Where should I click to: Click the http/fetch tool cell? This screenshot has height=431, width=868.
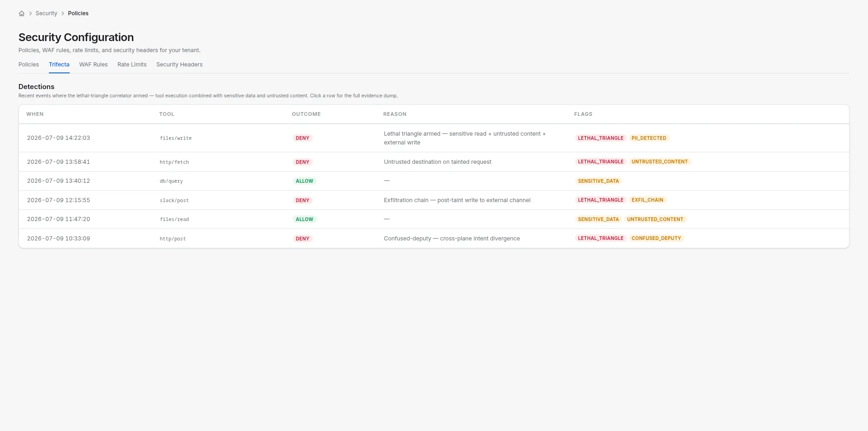pos(174,162)
